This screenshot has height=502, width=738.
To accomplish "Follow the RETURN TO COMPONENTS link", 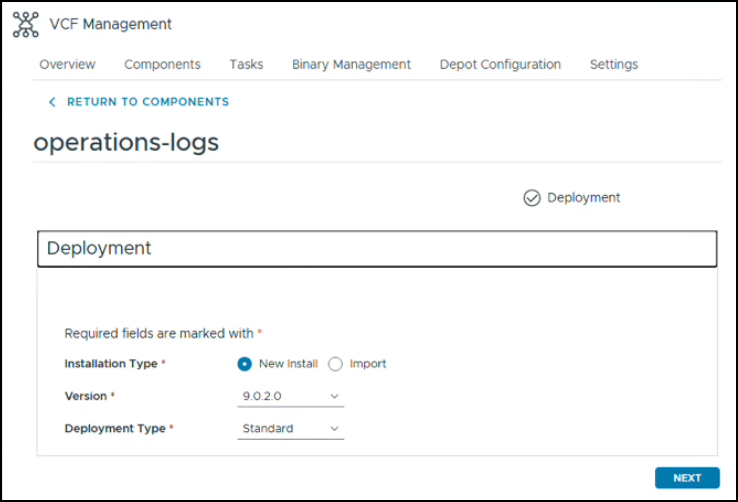I will pos(148,102).
